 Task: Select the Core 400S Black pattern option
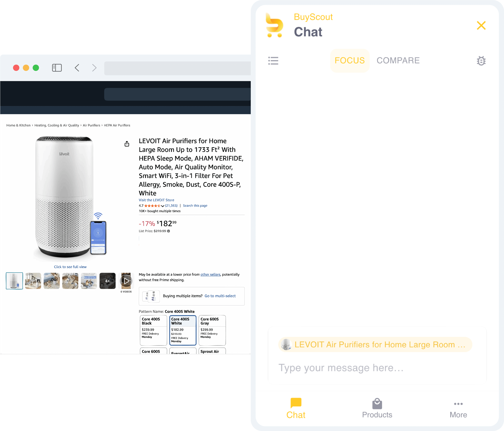click(153, 330)
